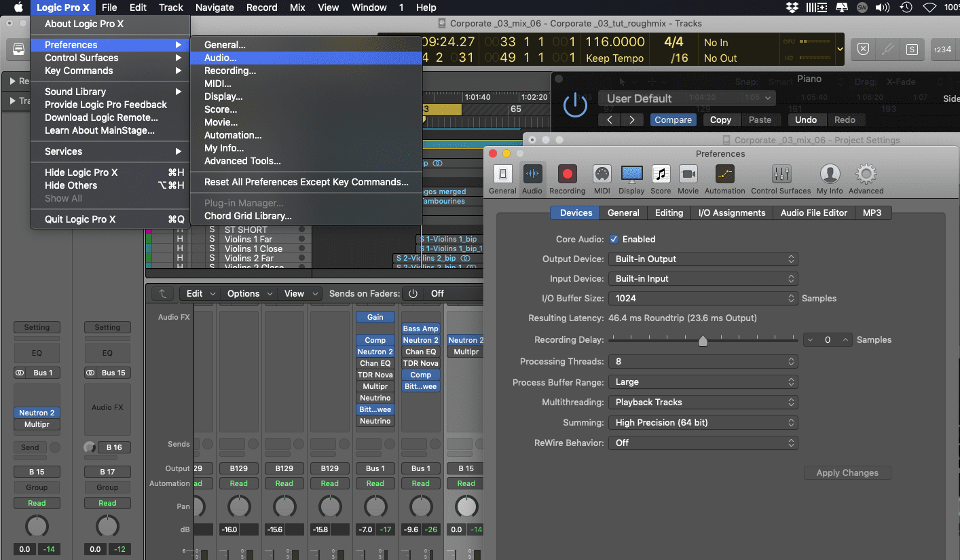
Task: Click the Library tray icon in control bar
Action: click(17, 50)
